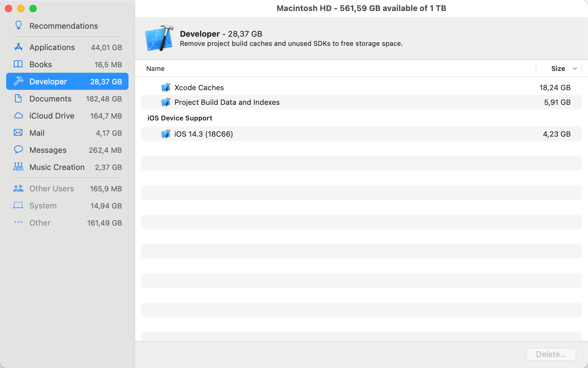Click the iOS Device Support group heading
Screen dimensions: 588x368
point(180,118)
